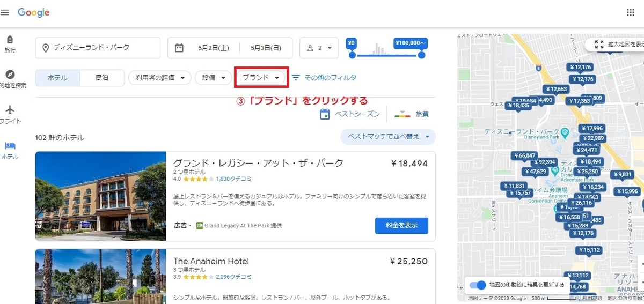This screenshot has height=304, width=644.
Task: Switch to フライト flights section
Action: pyautogui.click(x=10, y=115)
